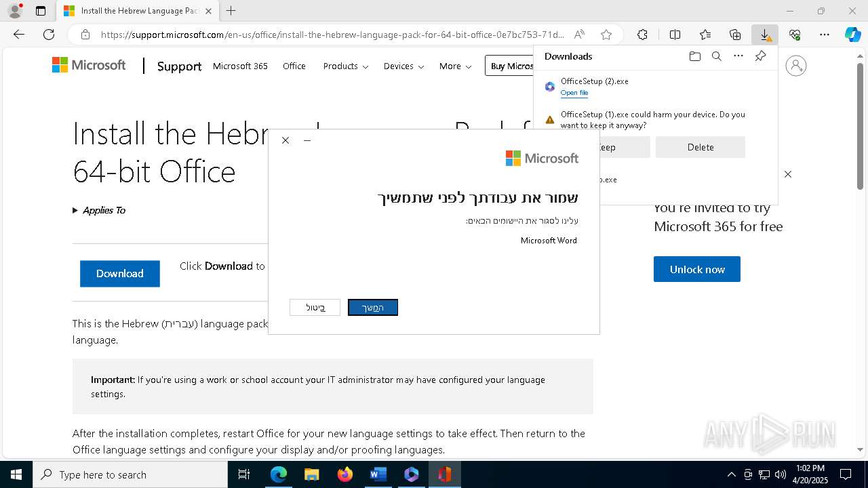The width and height of the screenshot is (868, 488).
Task: Open more options in Downloads panel
Action: (738, 56)
